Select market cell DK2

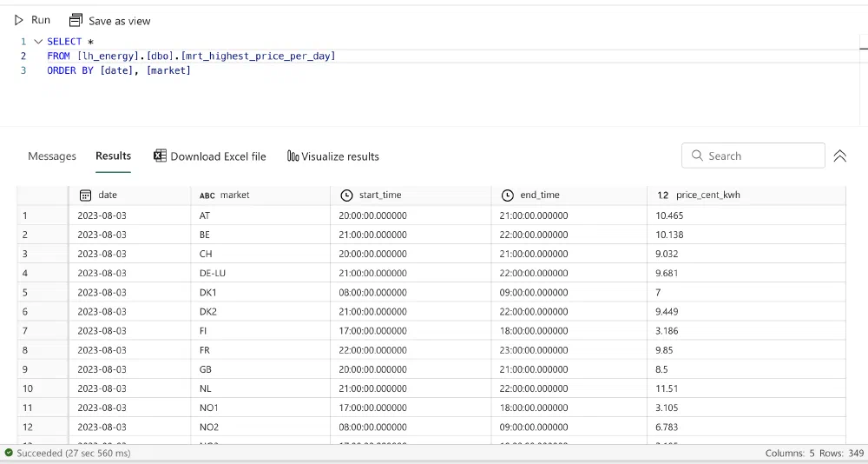point(260,312)
